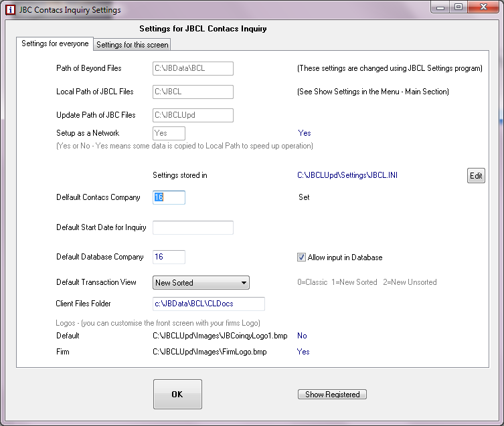Click the Show Registered button
504x426 pixels.
pos(332,395)
